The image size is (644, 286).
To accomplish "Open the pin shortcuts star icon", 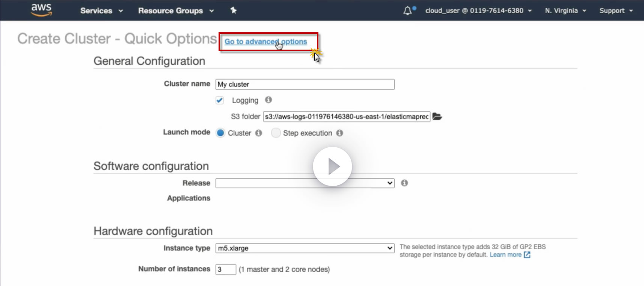I will click(234, 10).
